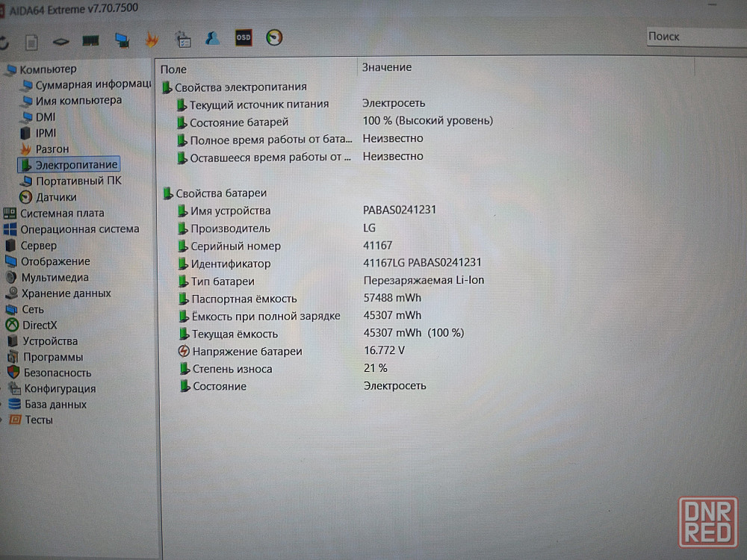Select Датчики in the sidebar
The image size is (747, 560).
[56, 197]
